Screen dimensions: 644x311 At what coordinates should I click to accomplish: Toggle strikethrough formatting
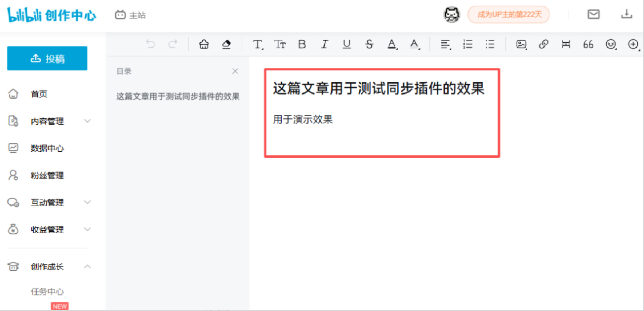369,44
